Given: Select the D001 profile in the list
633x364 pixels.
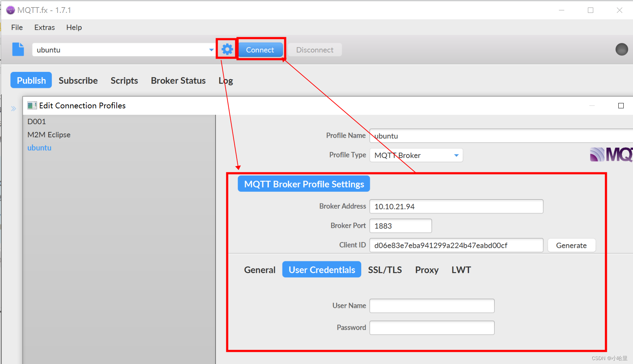Looking at the screenshot, I should pos(119,122).
